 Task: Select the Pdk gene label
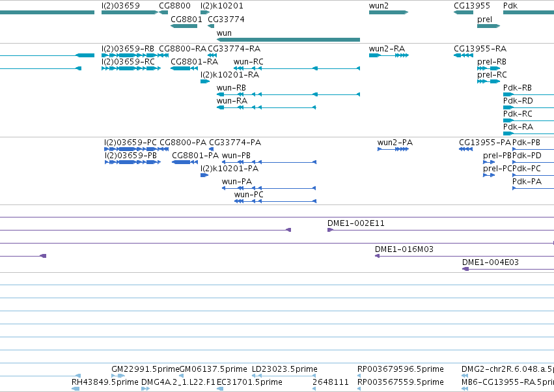click(x=510, y=6)
